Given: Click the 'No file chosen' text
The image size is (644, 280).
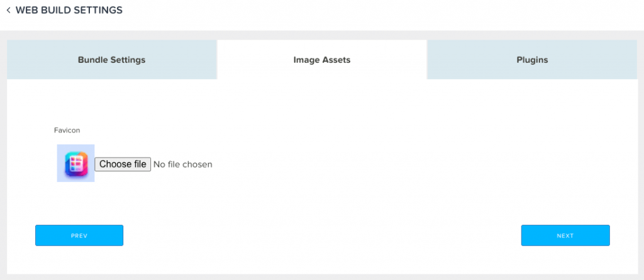Looking at the screenshot, I should [x=183, y=164].
